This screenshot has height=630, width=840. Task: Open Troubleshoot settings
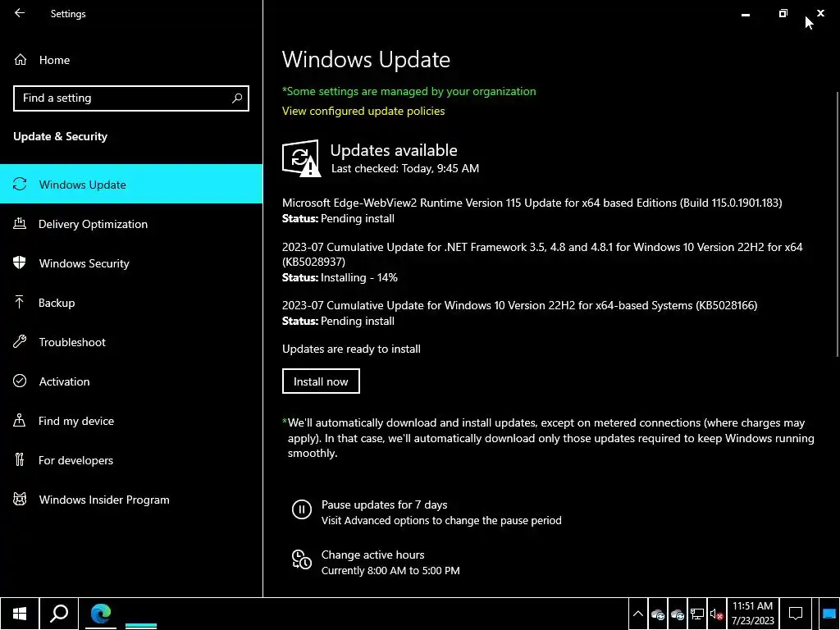(131, 342)
